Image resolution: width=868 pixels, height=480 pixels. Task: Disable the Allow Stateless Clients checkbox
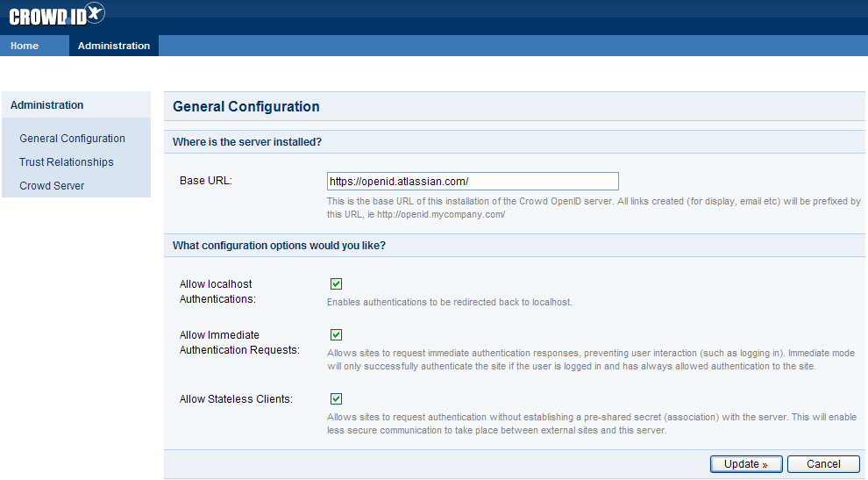click(336, 398)
